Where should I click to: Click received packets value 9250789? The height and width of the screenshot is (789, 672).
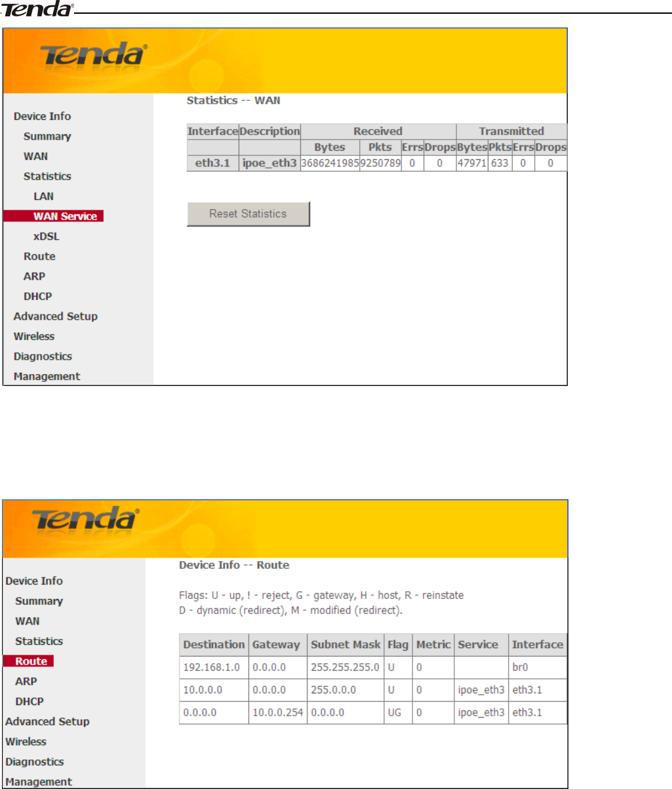[x=380, y=163]
